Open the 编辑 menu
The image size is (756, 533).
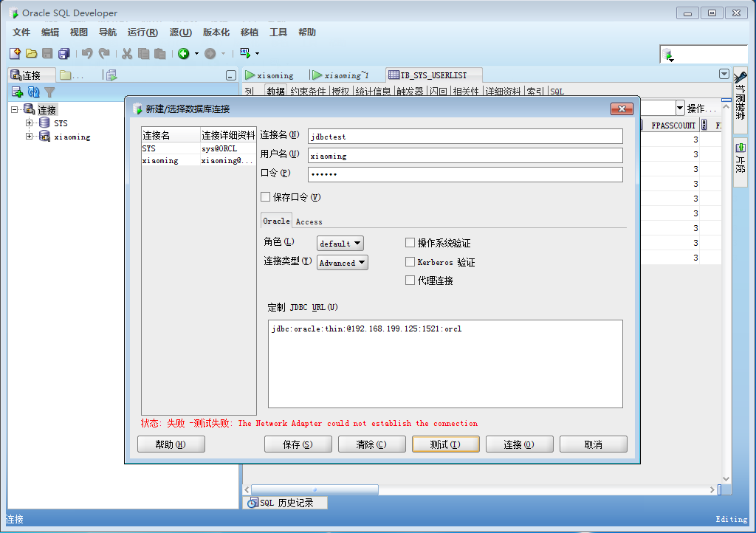50,32
